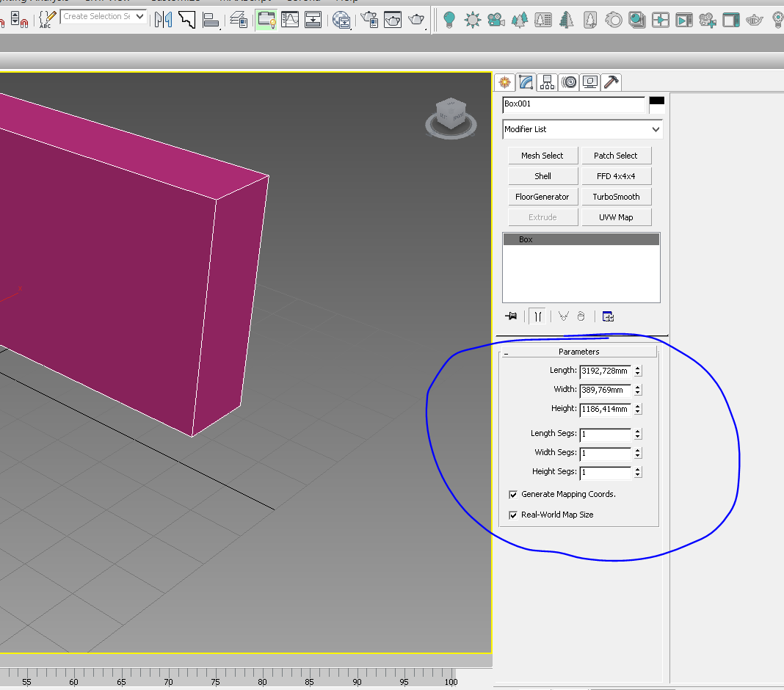
Task: Click the Pin Stack icon
Action: [x=511, y=316]
